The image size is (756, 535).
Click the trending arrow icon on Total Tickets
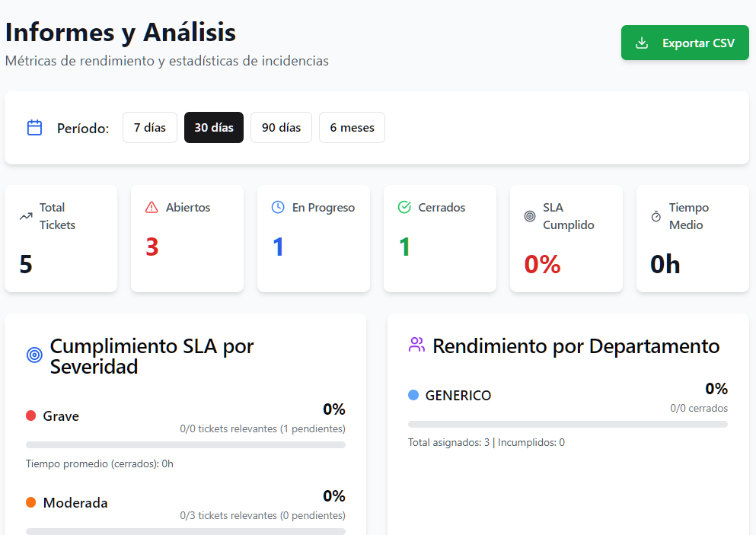26,216
